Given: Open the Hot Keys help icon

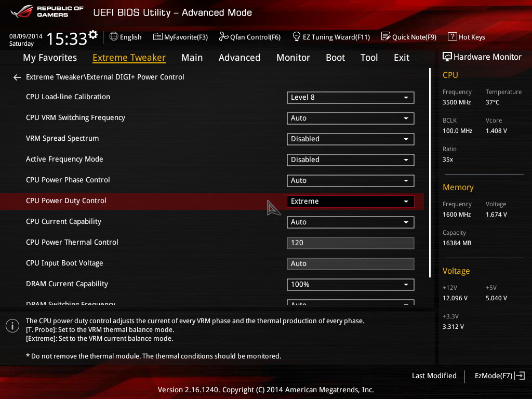Looking at the screenshot, I should pos(452,37).
